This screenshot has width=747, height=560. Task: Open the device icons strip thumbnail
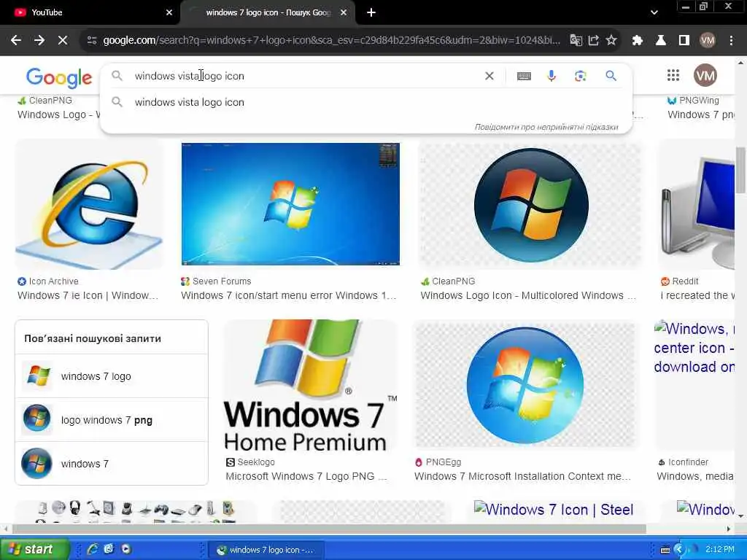click(136, 511)
